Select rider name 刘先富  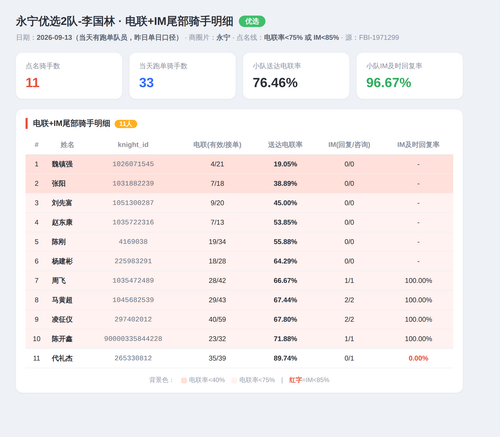point(62,203)
